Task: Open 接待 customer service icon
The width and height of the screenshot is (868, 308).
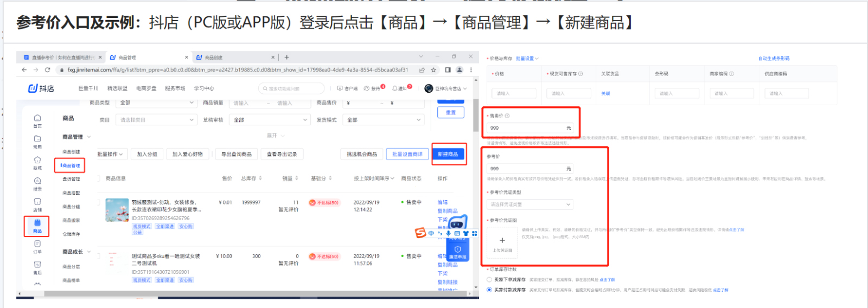Action: point(367,88)
